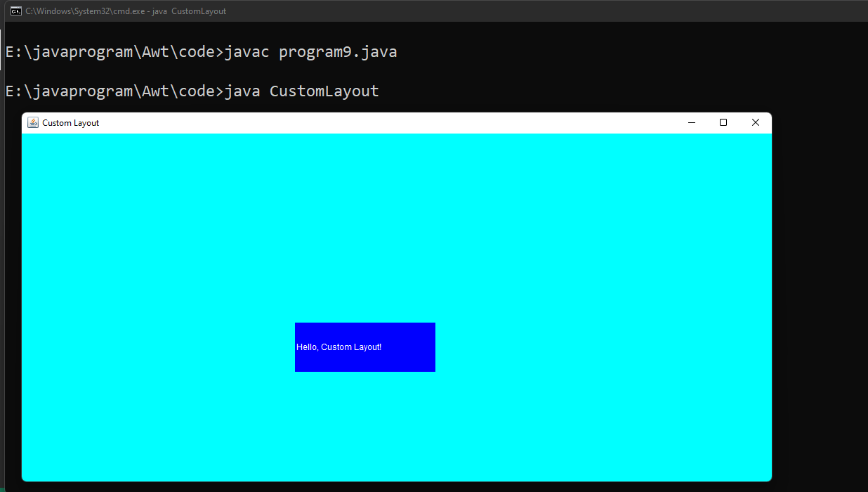The height and width of the screenshot is (492, 868).
Task: Click 'program9.java' filename in the console
Action: (x=338, y=52)
